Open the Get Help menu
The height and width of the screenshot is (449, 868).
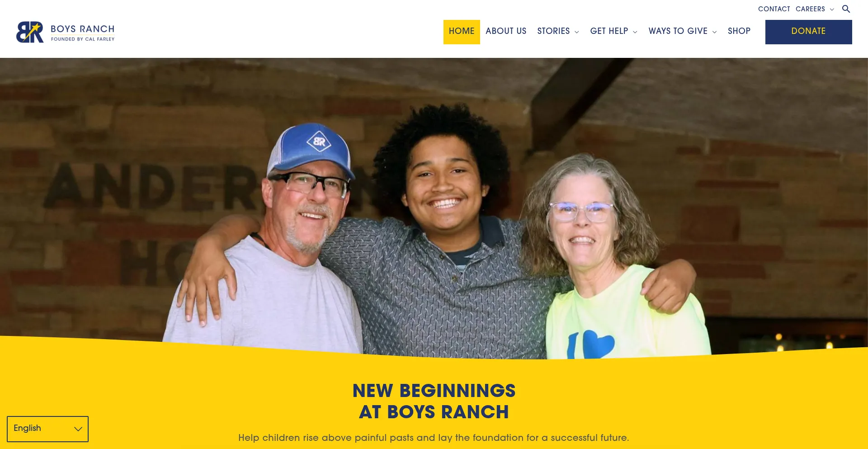click(609, 31)
